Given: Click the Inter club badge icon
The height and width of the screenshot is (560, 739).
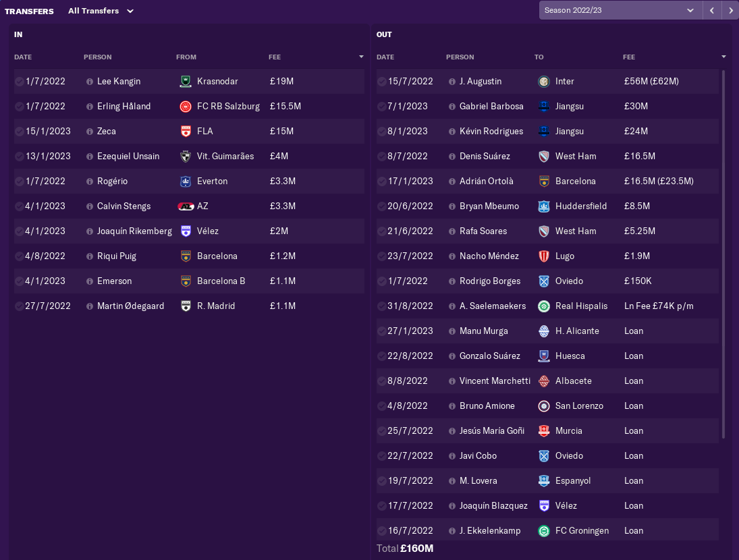Looking at the screenshot, I should 544,82.
